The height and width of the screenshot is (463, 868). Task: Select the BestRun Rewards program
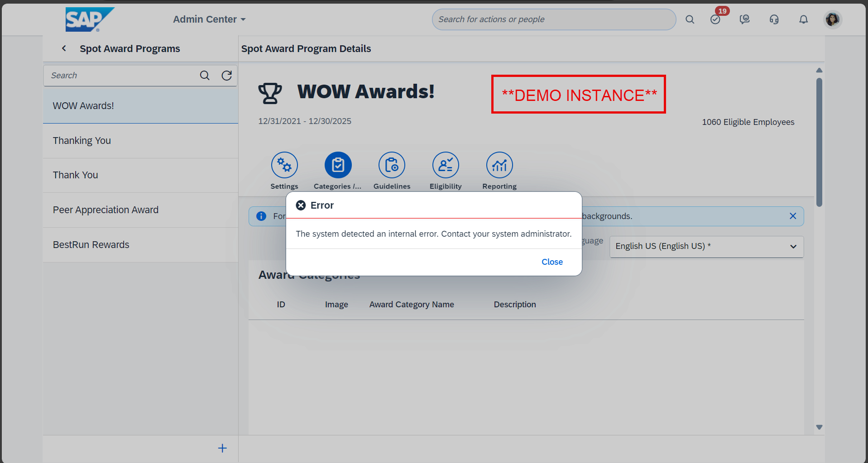140,245
